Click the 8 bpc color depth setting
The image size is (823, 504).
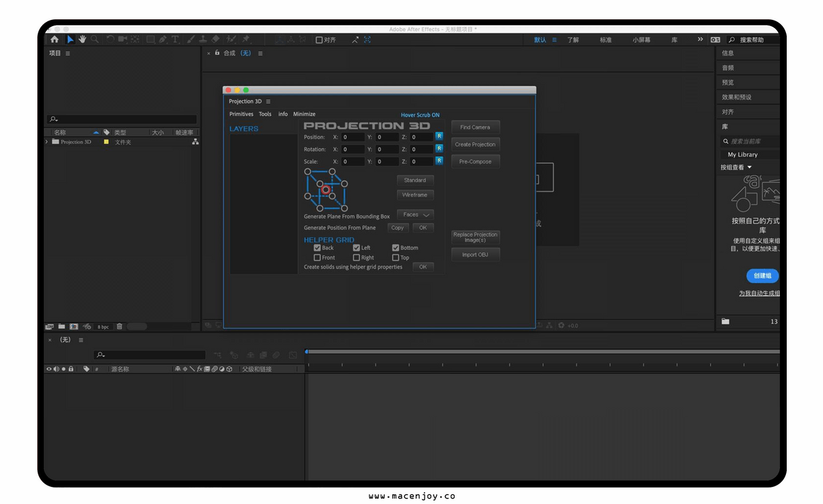tap(103, 327)
